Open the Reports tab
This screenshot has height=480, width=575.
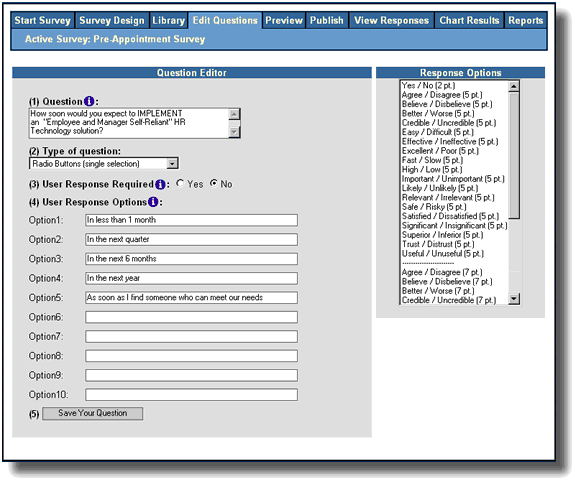click(x=525, y=21)
